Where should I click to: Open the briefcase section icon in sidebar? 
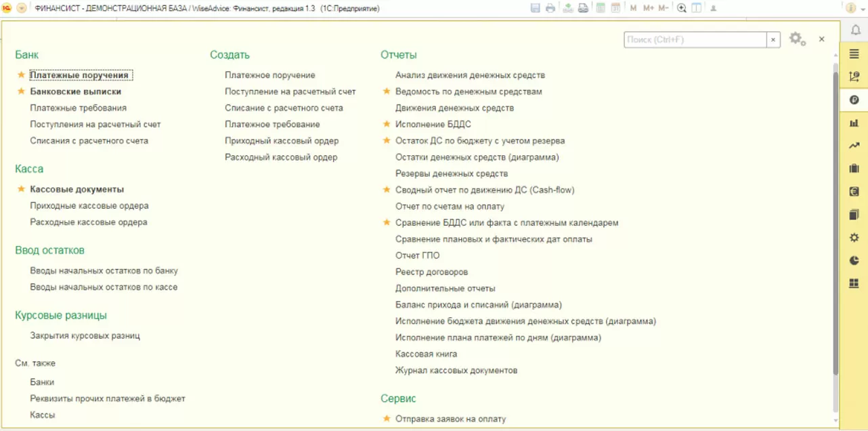point(854,168)
